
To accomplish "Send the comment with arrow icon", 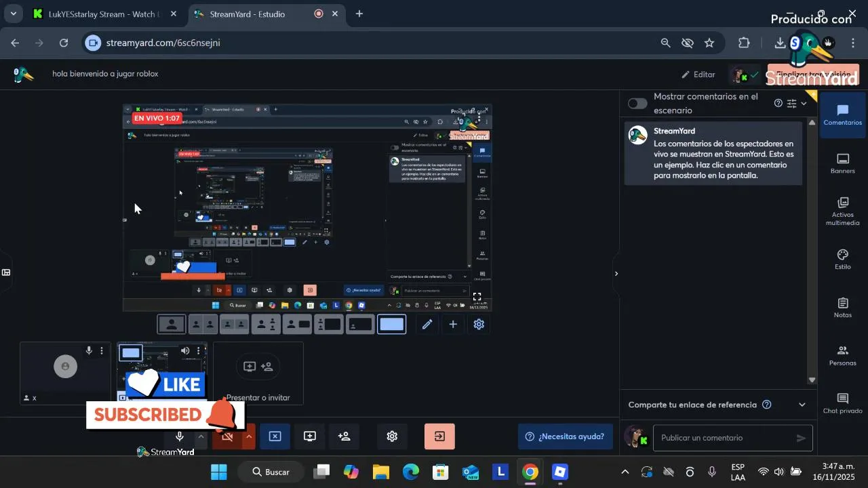I will (x=801, y=438).
